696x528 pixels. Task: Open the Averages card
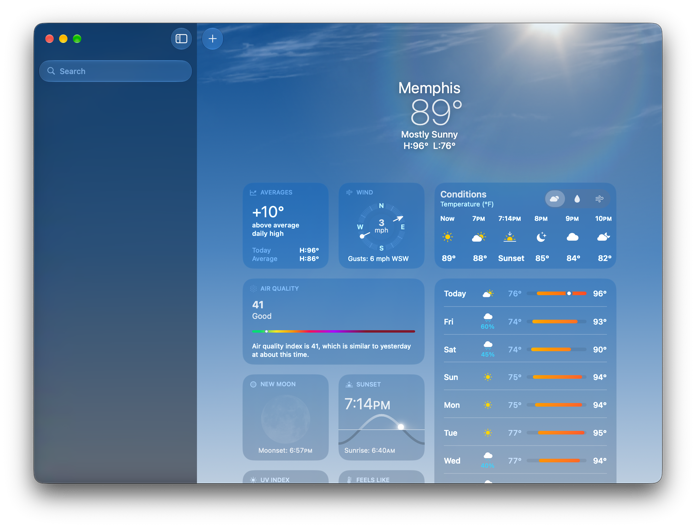coord(286,225)
